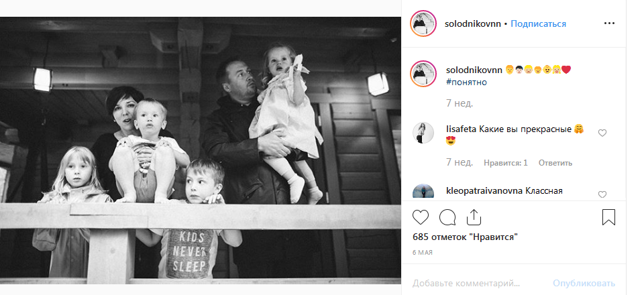
Task: Open kleopatraivanovna's profile picture
Action: pyautogui.click(x=423, y=192)
